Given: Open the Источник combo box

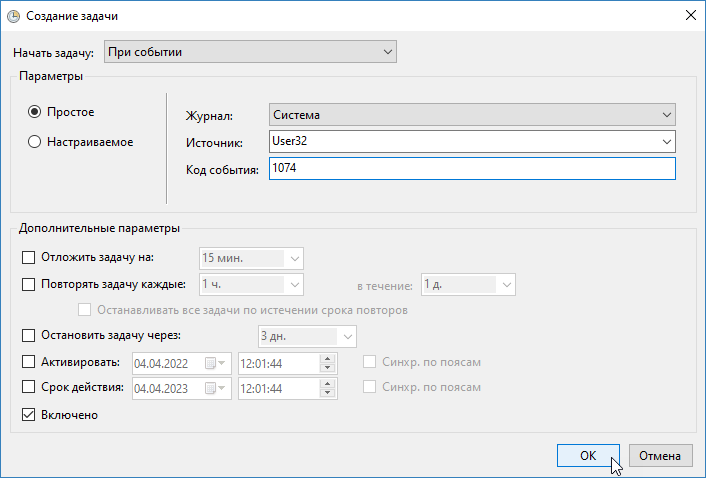Looking at the screenshot, I should tap(667, 142).
